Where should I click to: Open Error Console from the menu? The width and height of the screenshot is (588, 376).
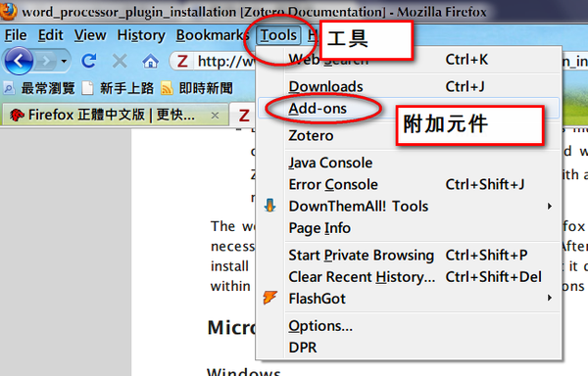(409, 184)
